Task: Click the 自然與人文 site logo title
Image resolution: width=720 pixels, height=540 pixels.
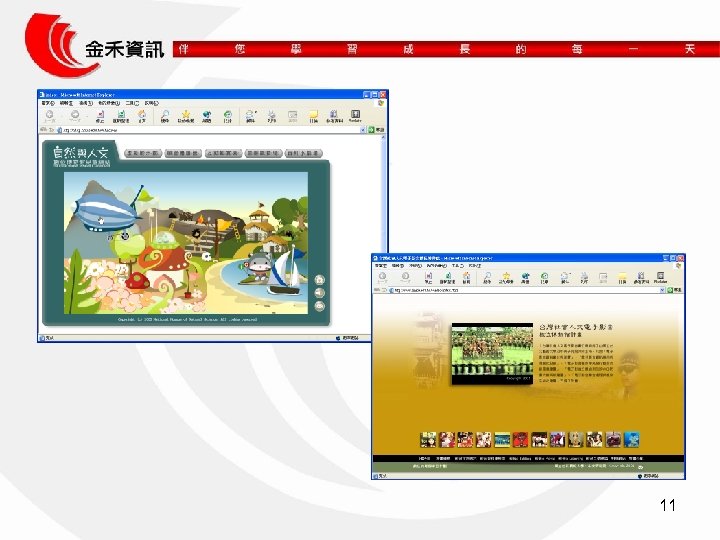Action: coord(81,153)
